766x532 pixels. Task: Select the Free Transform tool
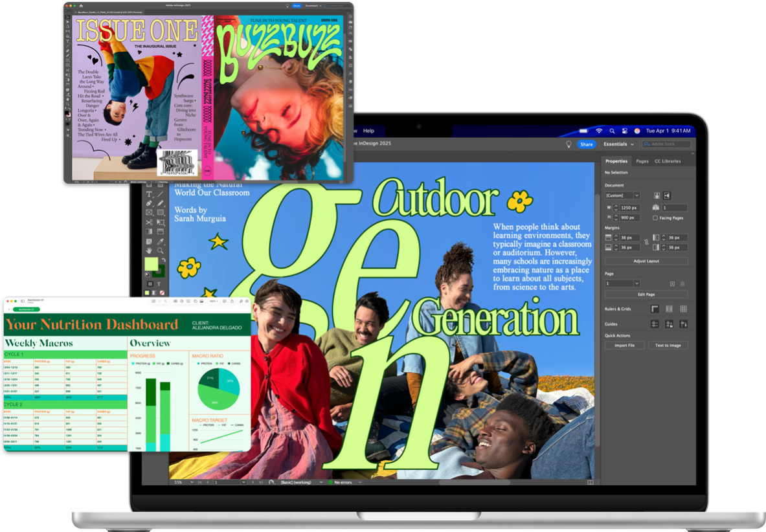tap(160, 222)
